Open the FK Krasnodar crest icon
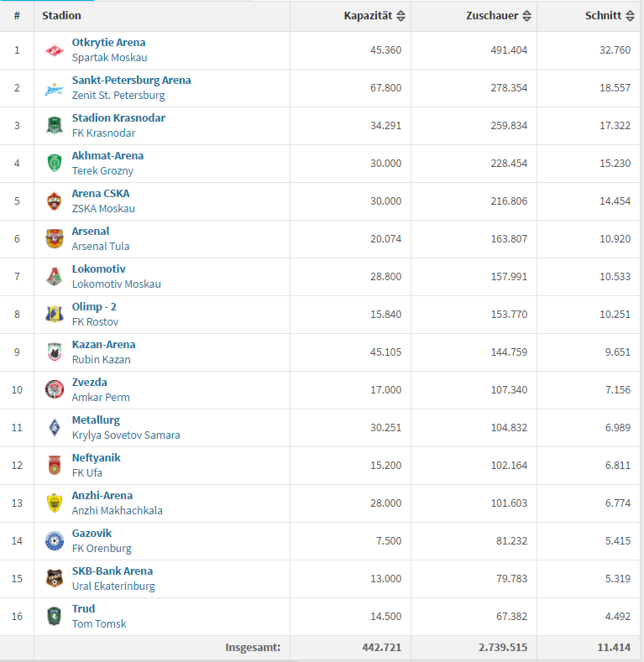The image size is (644, 662). (x=55, y=126)
